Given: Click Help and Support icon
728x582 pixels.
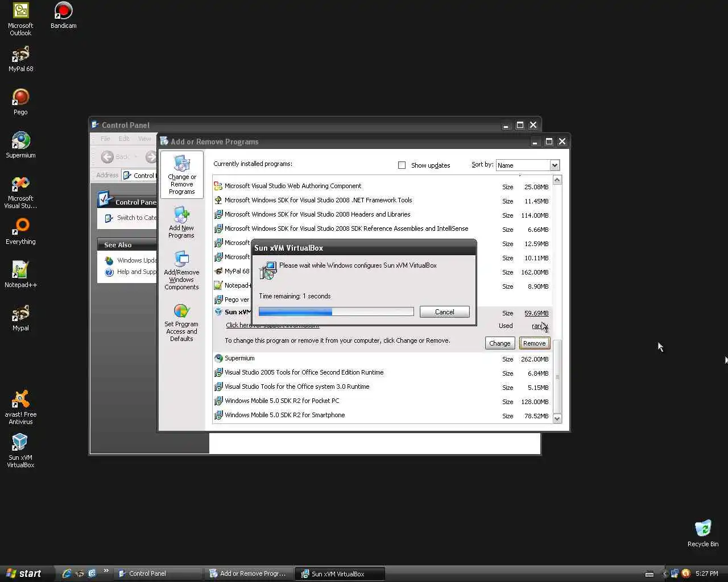Looking at the screenshot, I should click(109, 272).
